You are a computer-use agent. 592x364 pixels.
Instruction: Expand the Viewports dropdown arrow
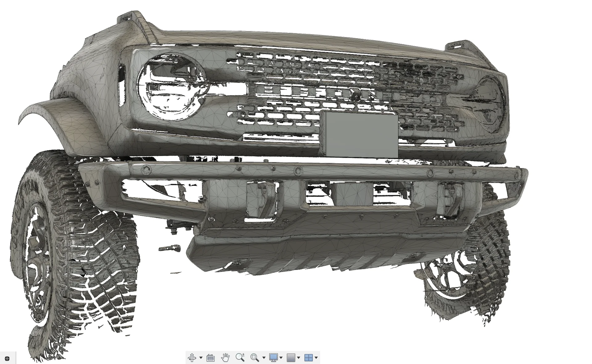(x=316, y=358)
